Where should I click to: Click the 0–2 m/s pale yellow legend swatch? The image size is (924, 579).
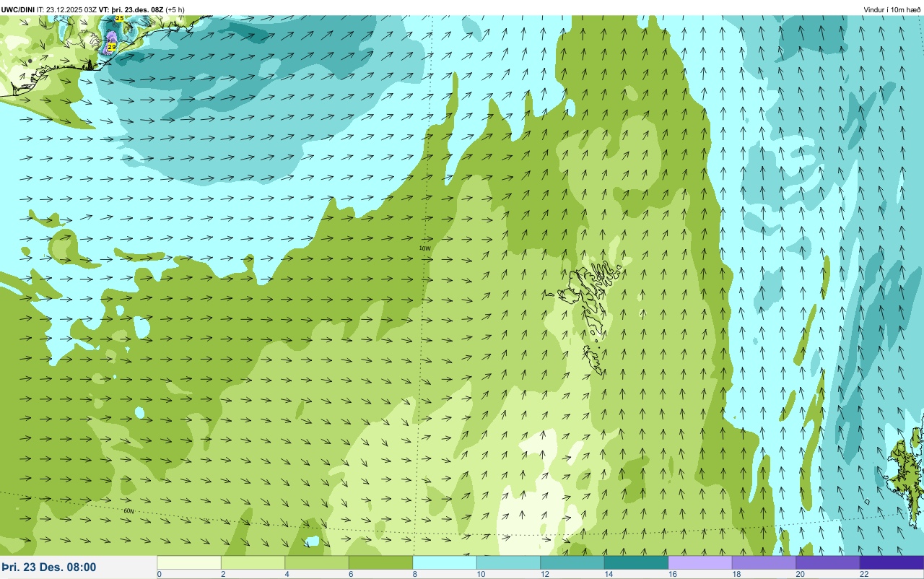point(189,562)
